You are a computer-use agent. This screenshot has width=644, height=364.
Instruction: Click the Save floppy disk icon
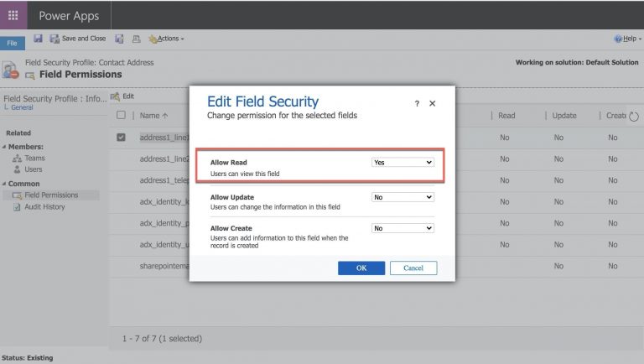point(38,39)
